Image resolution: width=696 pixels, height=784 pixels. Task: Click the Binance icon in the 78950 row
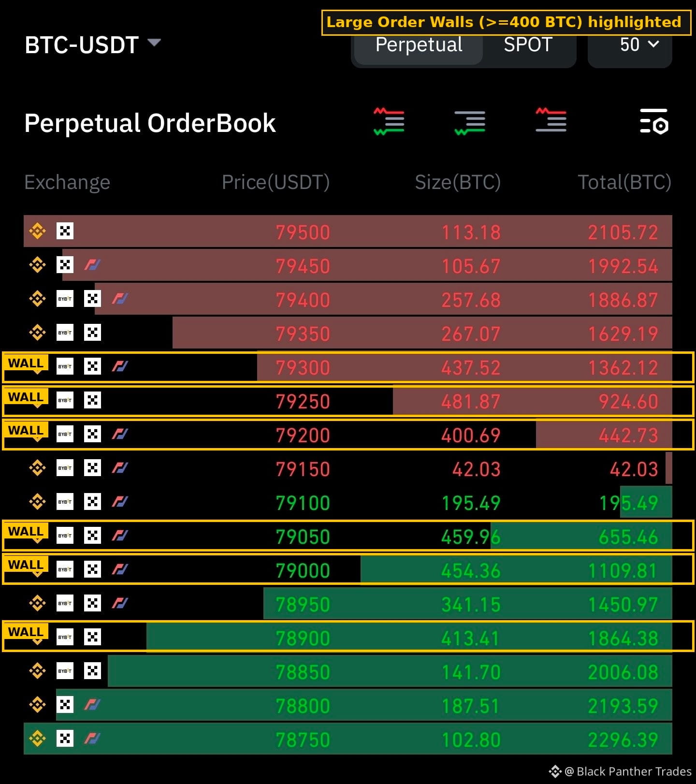37,603
